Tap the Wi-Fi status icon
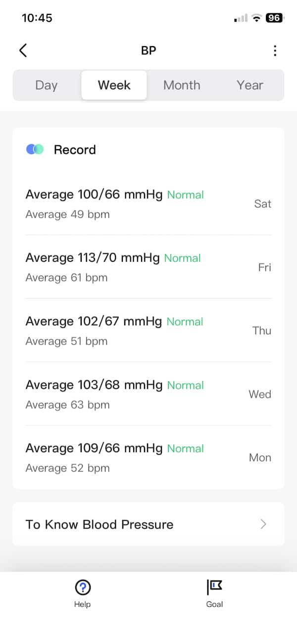Viewport: 297px width, 644px height. [x=256, y=18]
